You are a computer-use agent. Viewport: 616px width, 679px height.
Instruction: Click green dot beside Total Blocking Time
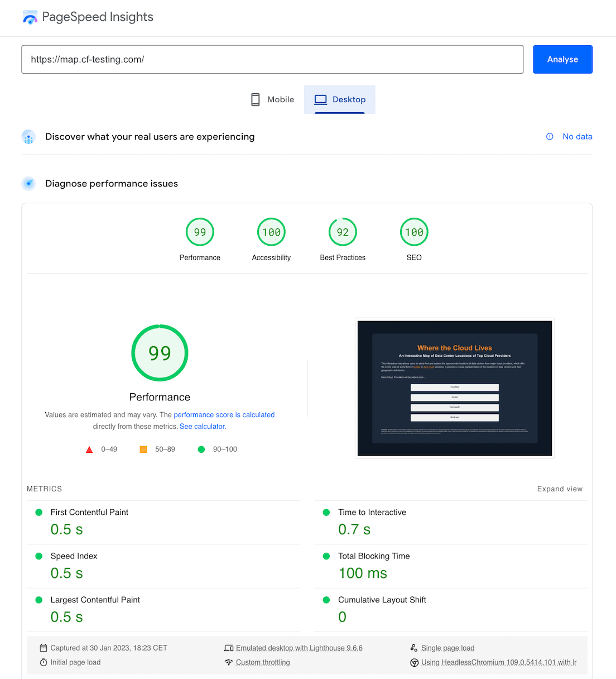326,556
